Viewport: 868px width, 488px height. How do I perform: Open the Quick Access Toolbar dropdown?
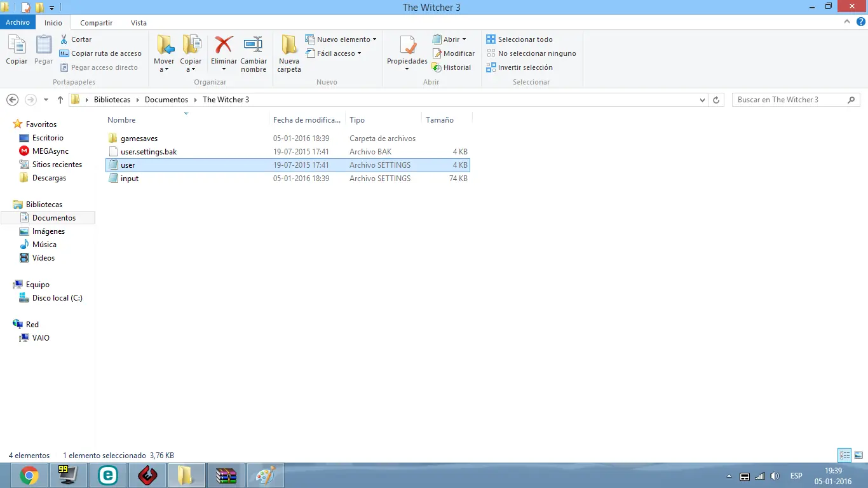coord(51,8)
